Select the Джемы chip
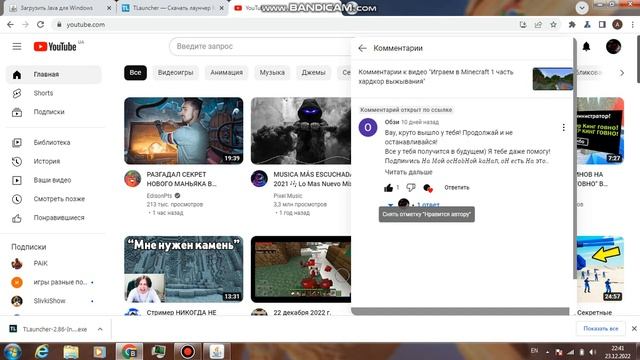Image resolution: width=640 pixels, height=360 pixels. 313,73
